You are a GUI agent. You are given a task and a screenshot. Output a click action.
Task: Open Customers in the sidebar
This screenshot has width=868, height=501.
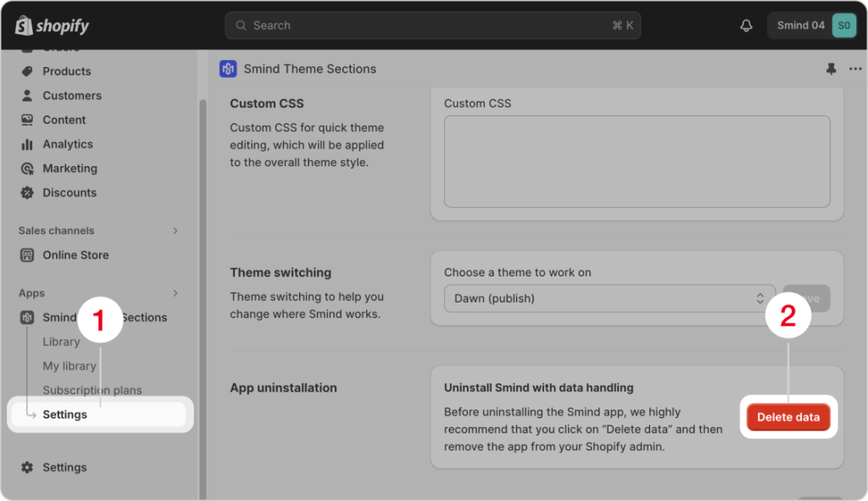pyautogui.click(x=72, y=96)
